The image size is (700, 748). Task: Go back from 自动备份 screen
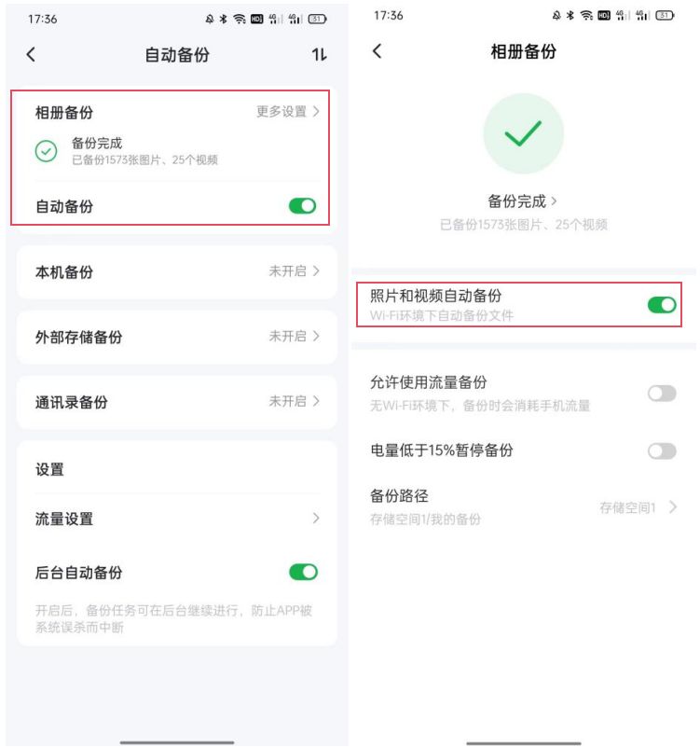click(x=31, y=54)
